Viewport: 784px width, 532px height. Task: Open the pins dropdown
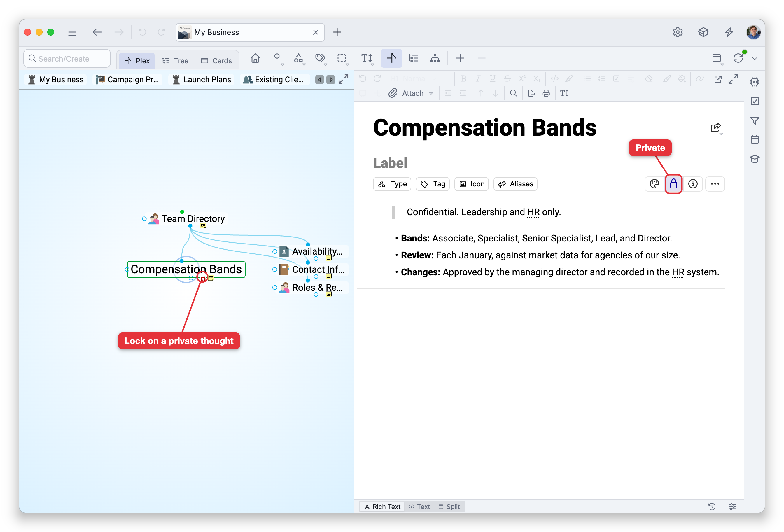tap(278, 58)
